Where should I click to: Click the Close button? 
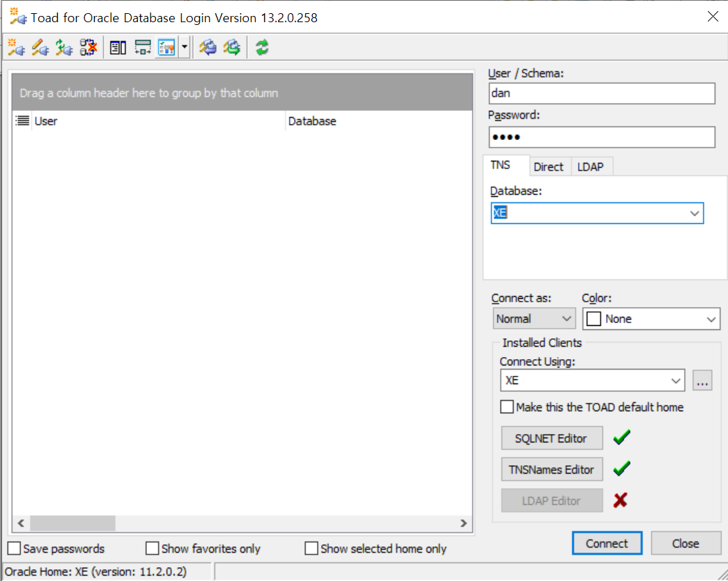tap(686, 544)
